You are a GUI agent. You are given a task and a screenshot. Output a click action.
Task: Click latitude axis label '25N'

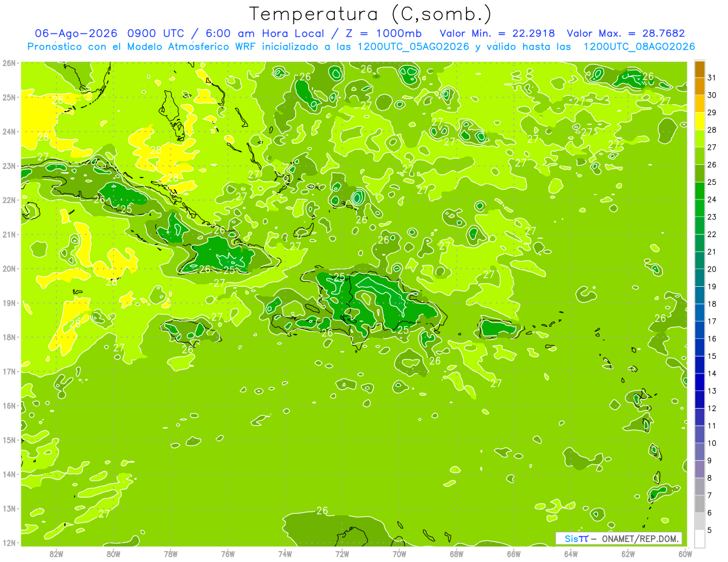[10, 97]
